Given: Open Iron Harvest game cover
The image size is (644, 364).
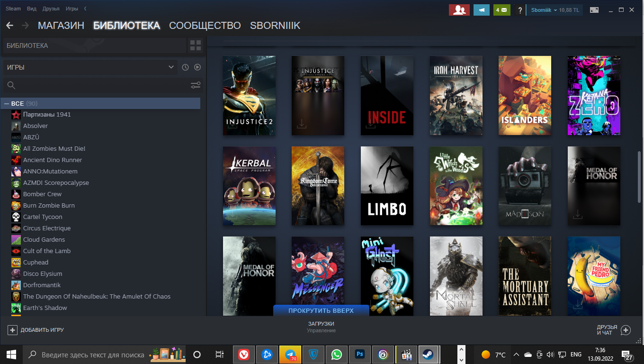Looking at the screenshot, I should coord(456,95).
